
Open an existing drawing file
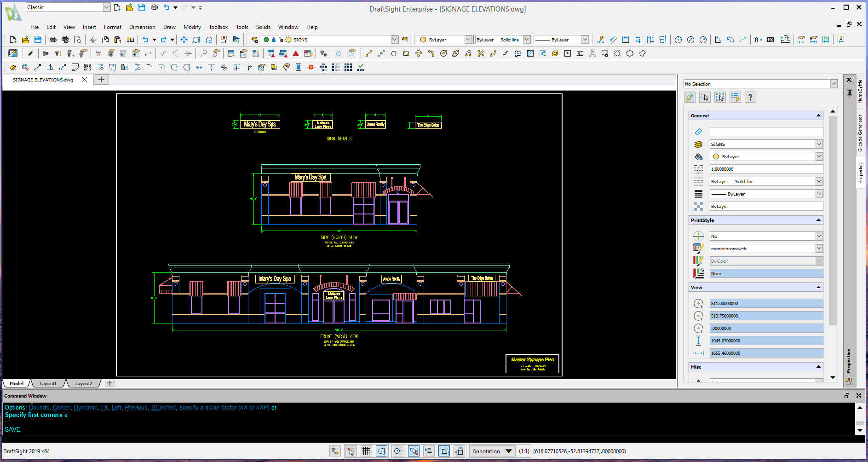25,40
